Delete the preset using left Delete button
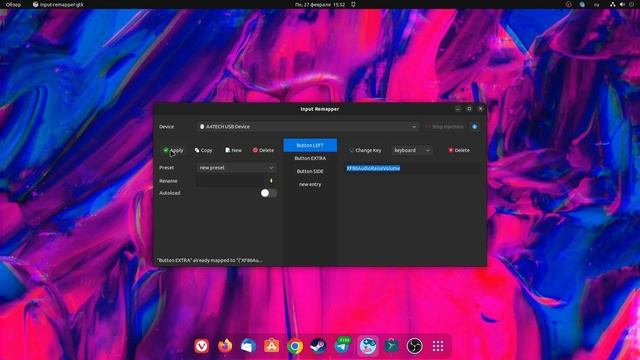Screen dimensions: 640x360 [263, 150]
